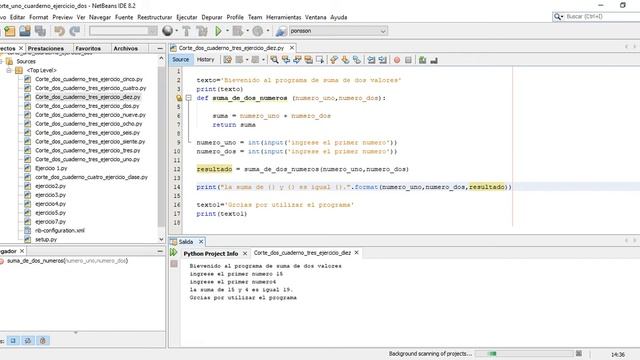Image resolution: width=640 pixels, height=360 pixels.
Task: Open the Profile Project dropdown arrow
Action: point(268,31)
